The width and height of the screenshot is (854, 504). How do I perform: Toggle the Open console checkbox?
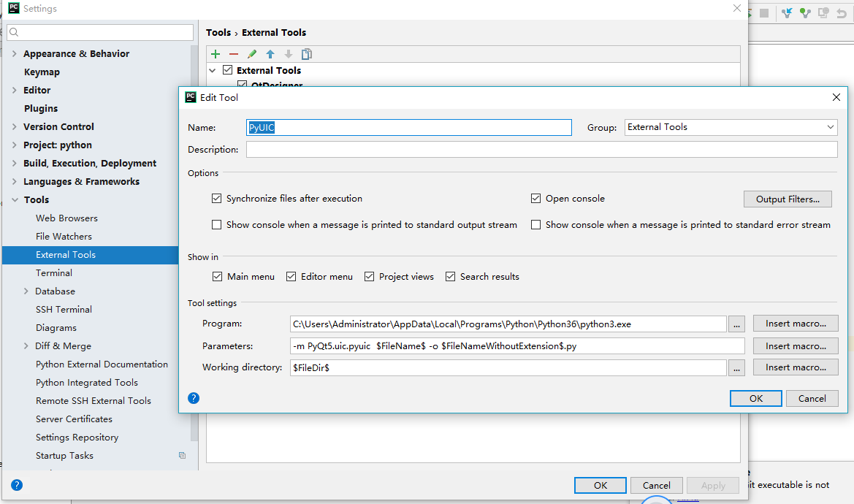pyautogui.click(x=536, y=199)
